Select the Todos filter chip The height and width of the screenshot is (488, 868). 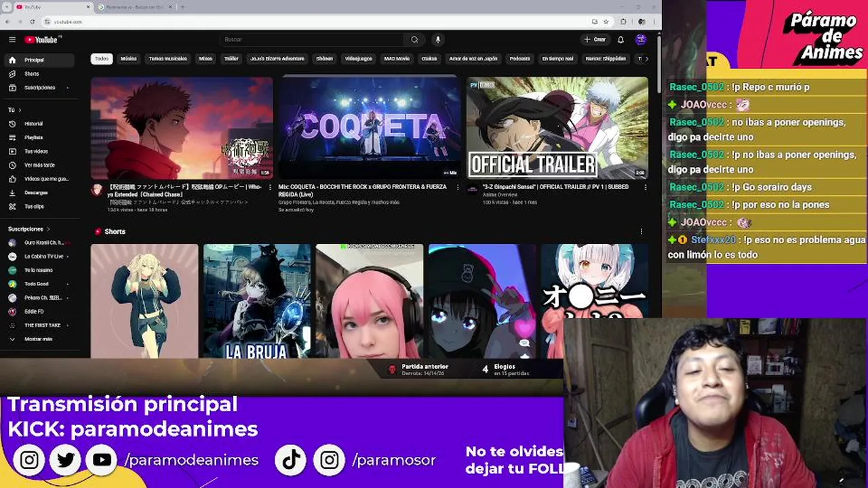tap(102, 59)
